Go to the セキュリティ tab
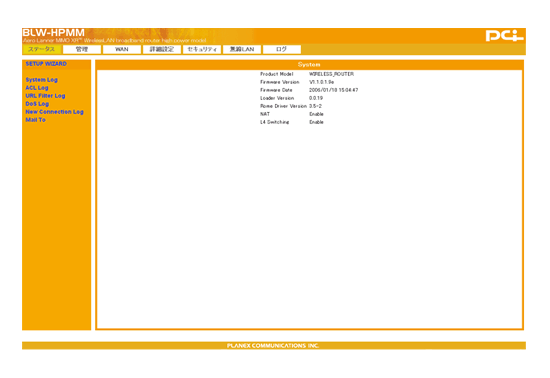The height and width of the screenshot is (378, 550). [x=202, y=49]
